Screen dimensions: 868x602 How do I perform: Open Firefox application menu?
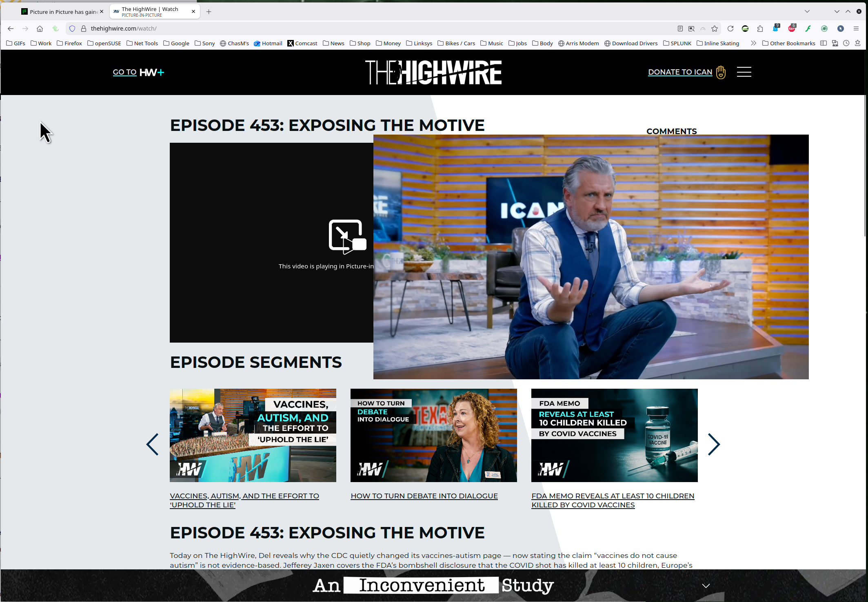856,29
